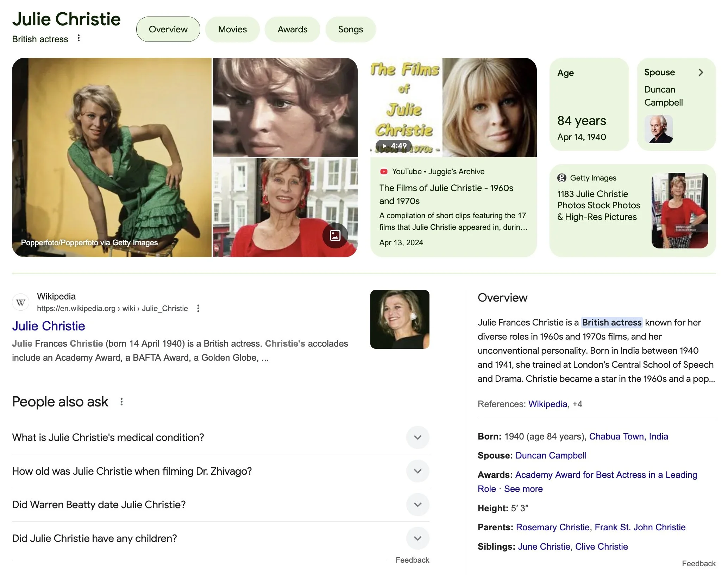Click the Chabua Town, India link
Viewport: 728px width, 575px height.
(628, 436)
